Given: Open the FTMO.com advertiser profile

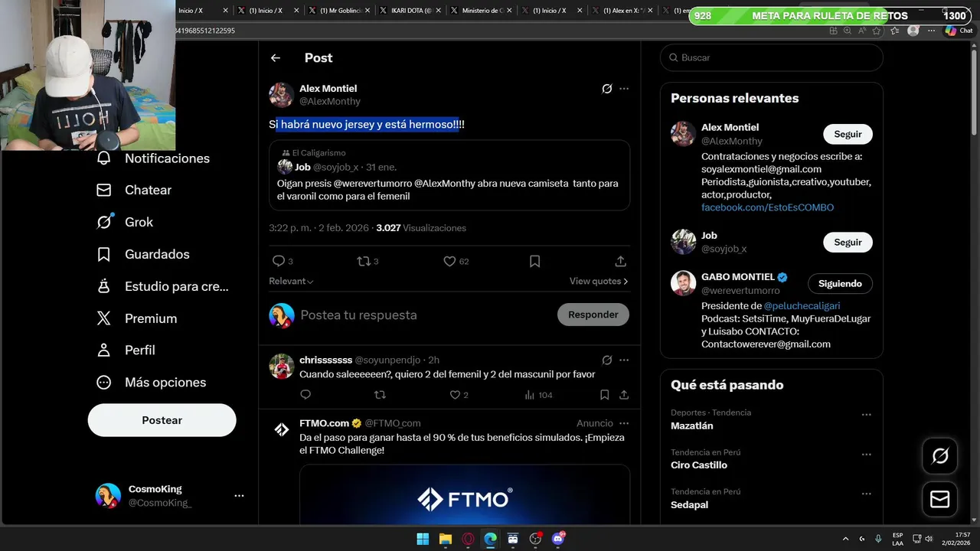Looking at the screenshot, I should coord(325,423).
